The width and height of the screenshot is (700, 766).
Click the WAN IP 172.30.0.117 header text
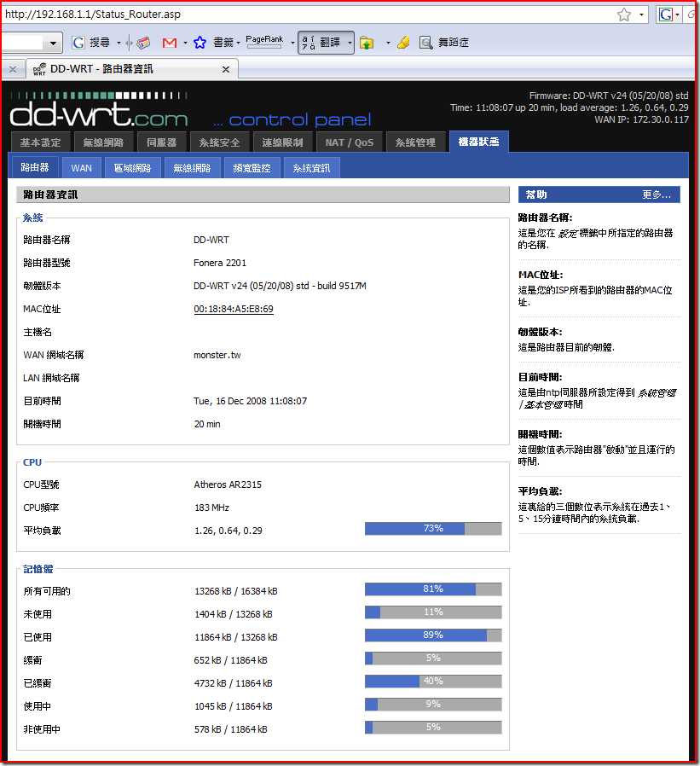click(641, 119)
